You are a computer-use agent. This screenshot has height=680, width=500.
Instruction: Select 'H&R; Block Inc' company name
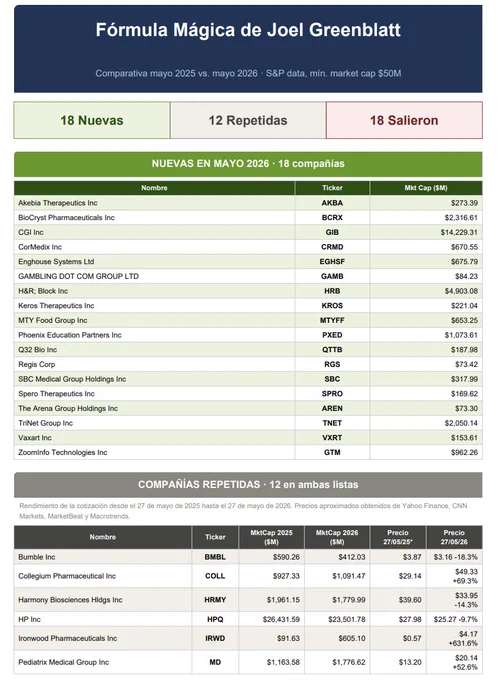(x=43, y=291)
